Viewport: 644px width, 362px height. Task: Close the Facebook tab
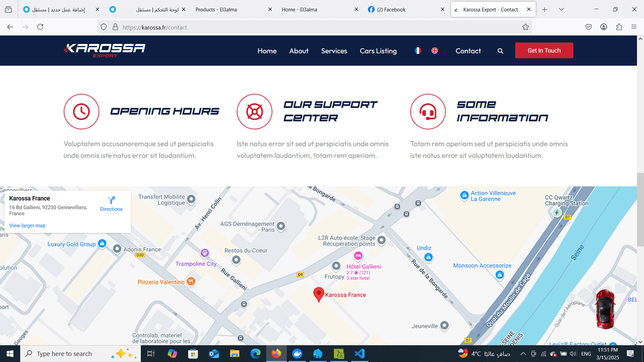[x=442, y=9]
